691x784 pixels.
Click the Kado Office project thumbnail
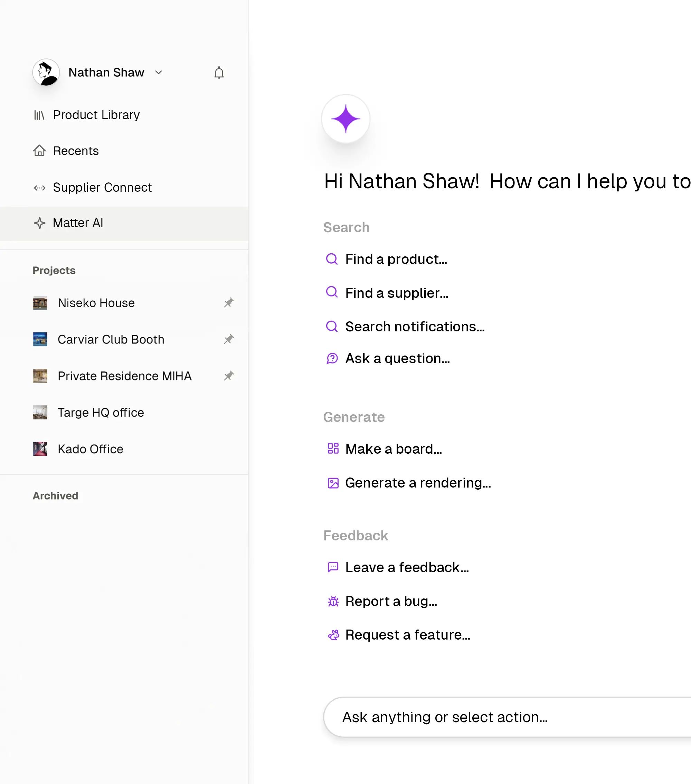click(x=40, y=449)
